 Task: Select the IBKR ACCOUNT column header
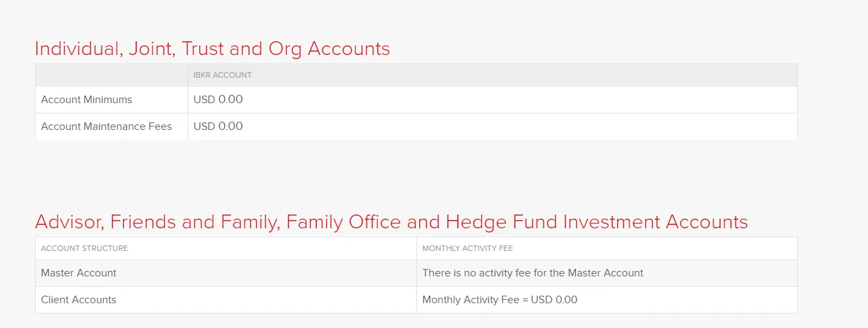[x=223, y=75]
